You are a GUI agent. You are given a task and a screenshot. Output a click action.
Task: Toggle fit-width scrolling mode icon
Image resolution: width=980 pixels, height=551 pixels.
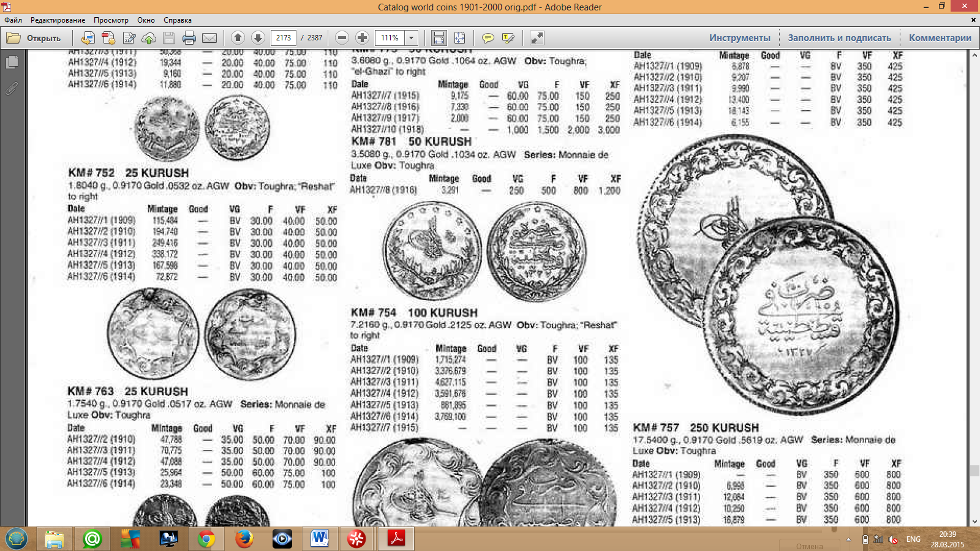439,38
